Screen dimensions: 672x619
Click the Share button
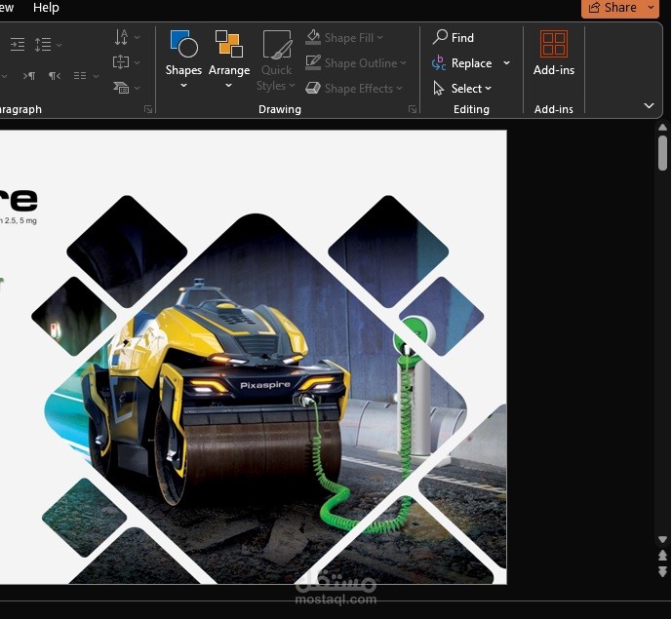[x=613, y=8]
